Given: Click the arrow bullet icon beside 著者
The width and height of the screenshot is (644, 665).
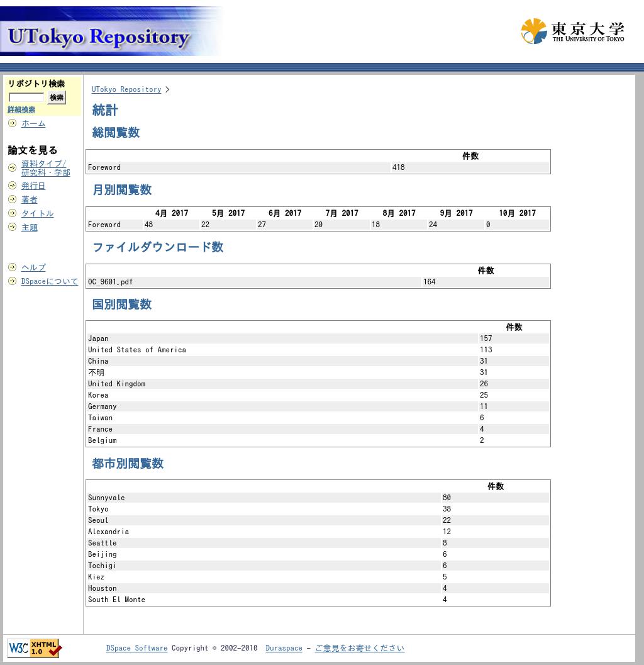Looking at the screenshot, I should point(13,199).
